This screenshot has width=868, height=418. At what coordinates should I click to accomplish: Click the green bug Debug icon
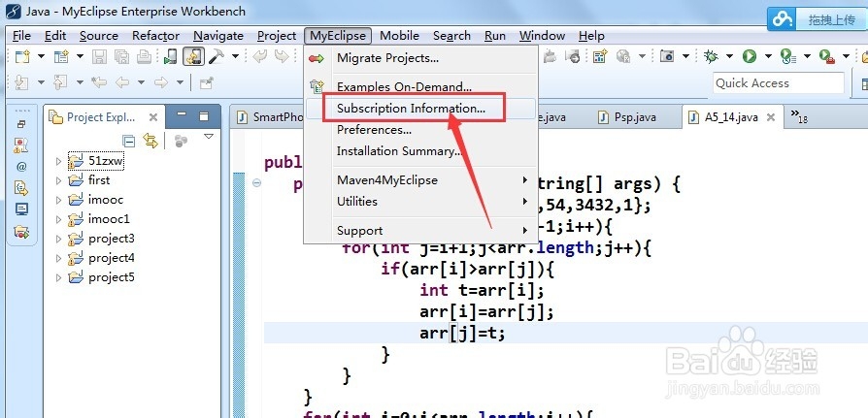click(x=711, y=56)
